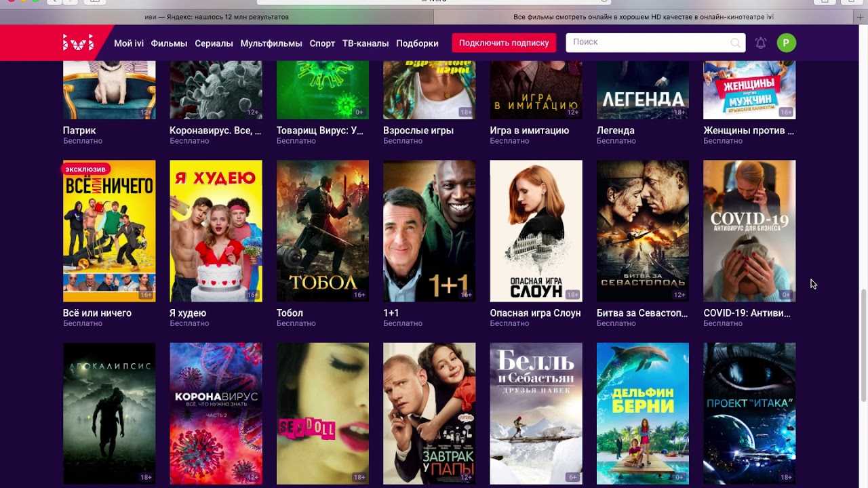868x488 pixels.
Task: Click the Битва за Севастоп... title text
Action: 642,313
